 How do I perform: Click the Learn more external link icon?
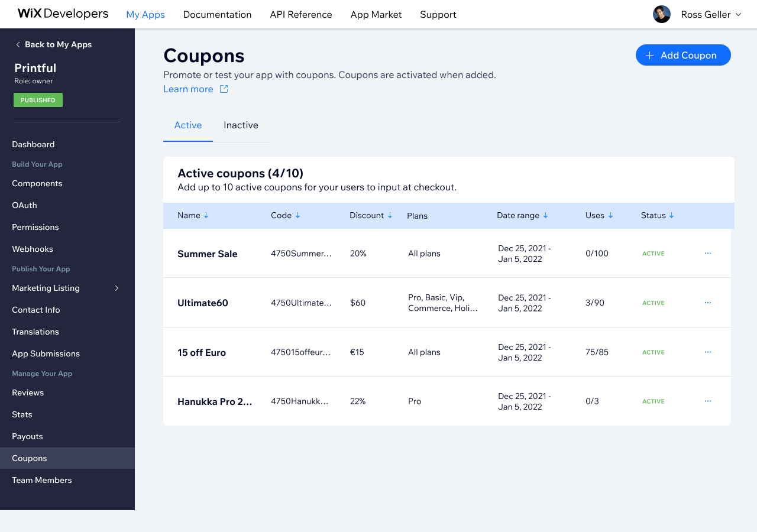click(224, 89)
